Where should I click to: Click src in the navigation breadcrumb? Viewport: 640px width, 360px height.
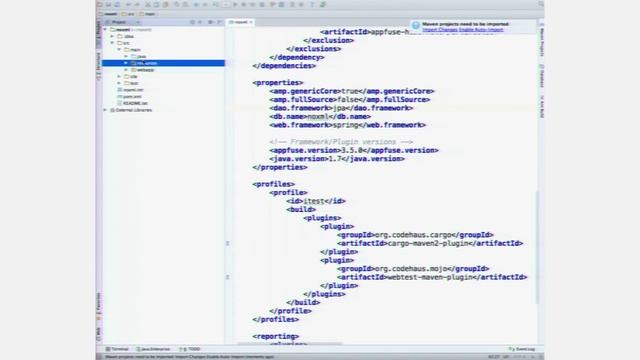coord(128,14)
